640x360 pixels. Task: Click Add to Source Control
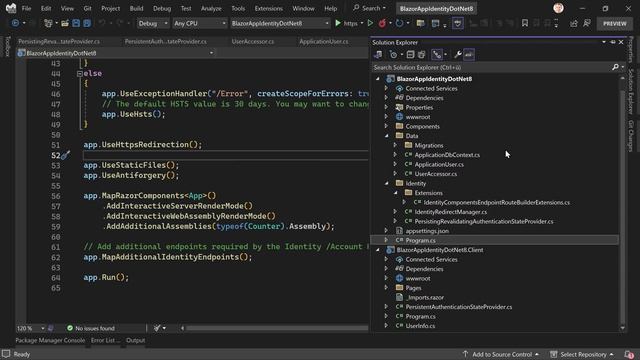(x=501, y=354)
